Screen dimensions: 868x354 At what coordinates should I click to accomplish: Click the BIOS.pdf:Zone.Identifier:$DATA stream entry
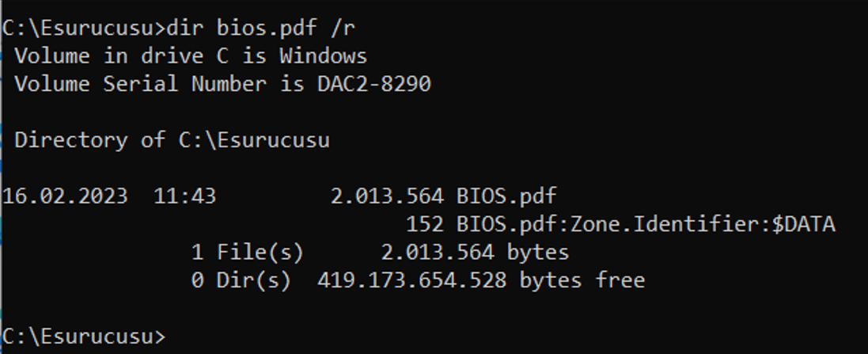click(x=646, y=224)
